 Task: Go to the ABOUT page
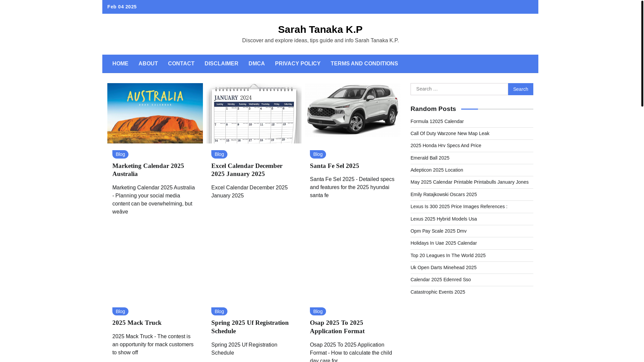[148, 64]
